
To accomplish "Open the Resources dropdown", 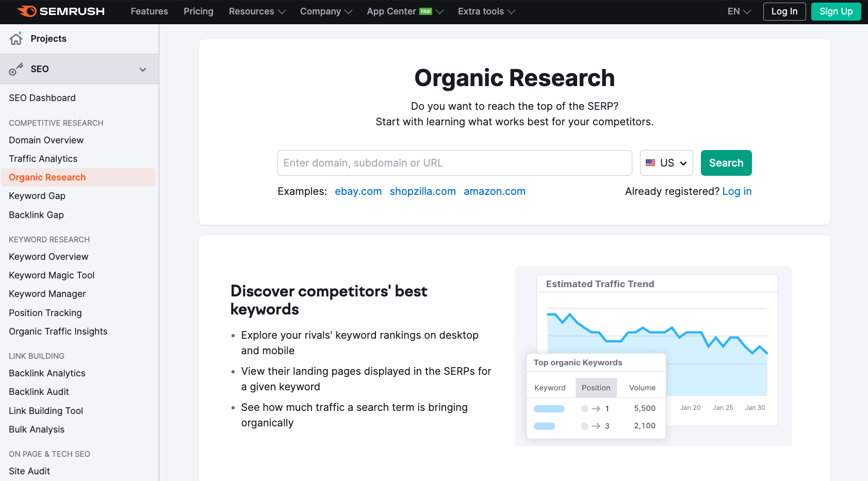I will 256,11.
